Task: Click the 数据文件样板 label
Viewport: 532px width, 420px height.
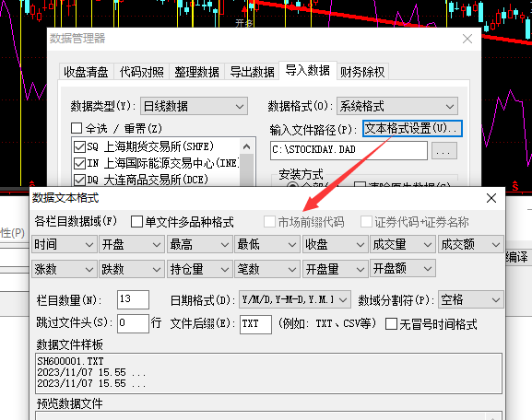Action: click(x=69, y=345)
